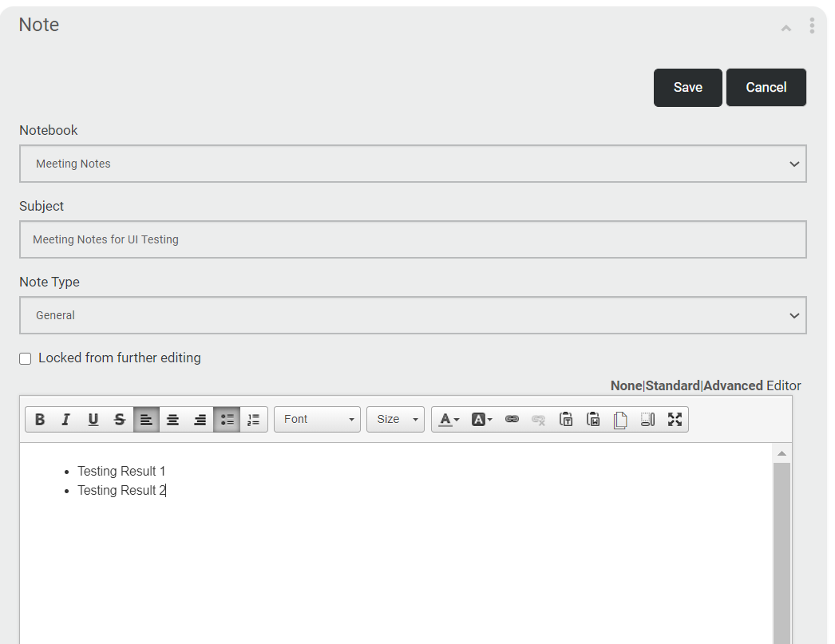Viewport: 835px width, 644px height.
Task: Open the Notebook dropdown showing Meeting Notes
Action: (x=414, y=164)
